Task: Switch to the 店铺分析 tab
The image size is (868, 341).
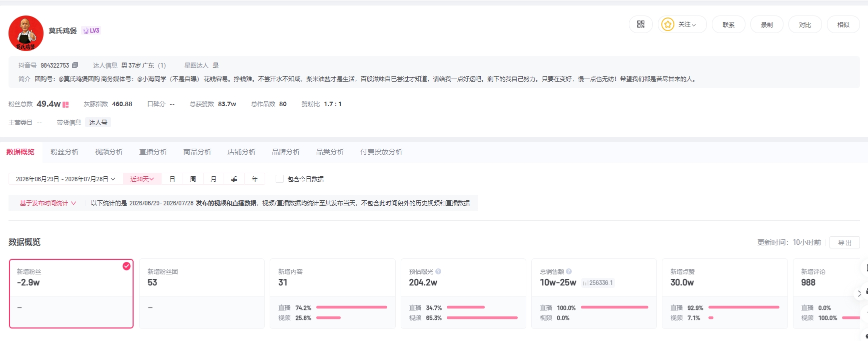Action: pyautogui.click(x=242, y=152)
